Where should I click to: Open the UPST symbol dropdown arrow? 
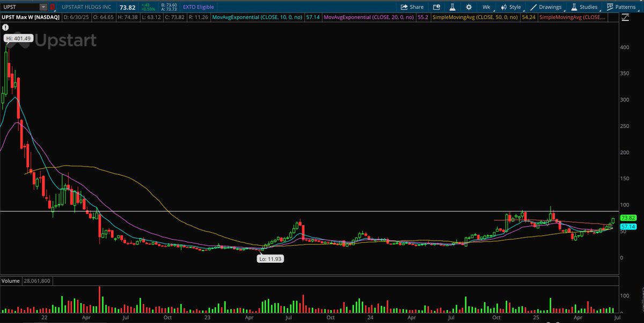(42, 7)
